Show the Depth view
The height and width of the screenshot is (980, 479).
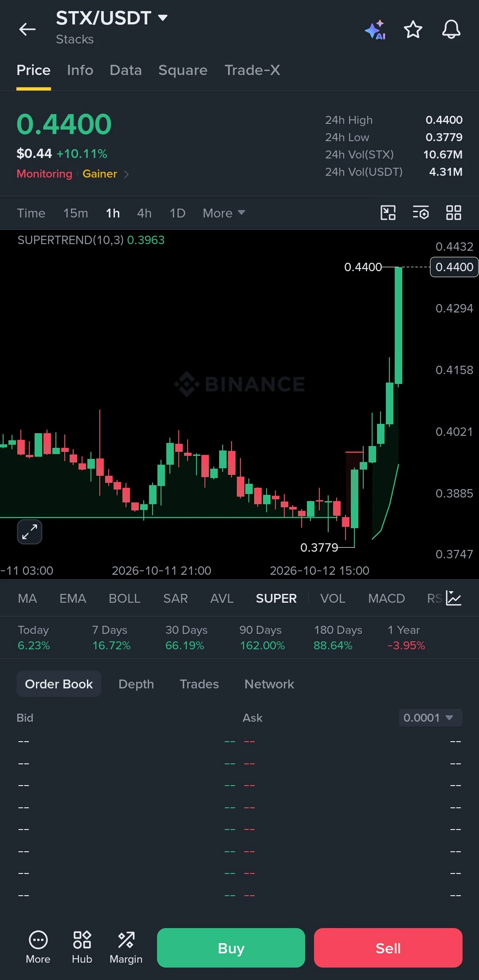(x=136, y=684)
